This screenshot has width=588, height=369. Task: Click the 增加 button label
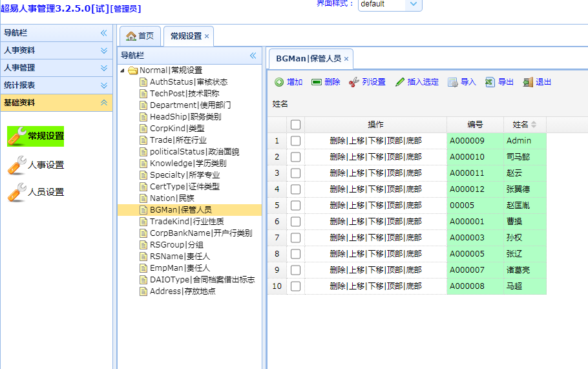[295, 82]
